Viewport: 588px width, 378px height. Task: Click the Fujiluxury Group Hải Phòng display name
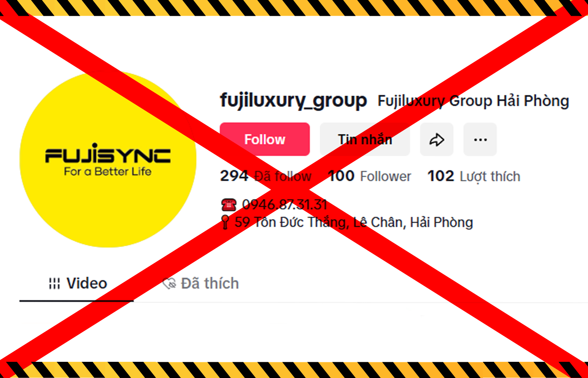473,101
